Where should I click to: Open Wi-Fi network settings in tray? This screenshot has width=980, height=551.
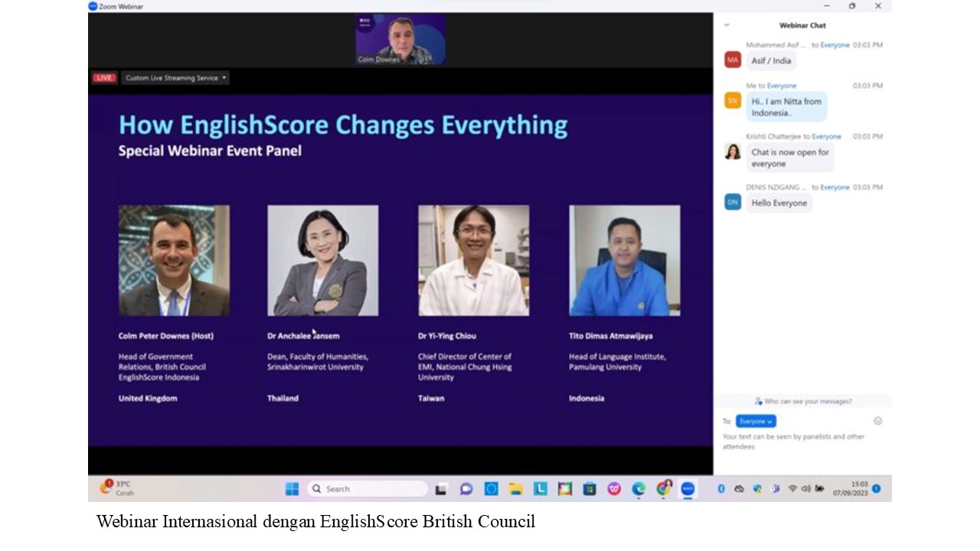coord(792,489)
